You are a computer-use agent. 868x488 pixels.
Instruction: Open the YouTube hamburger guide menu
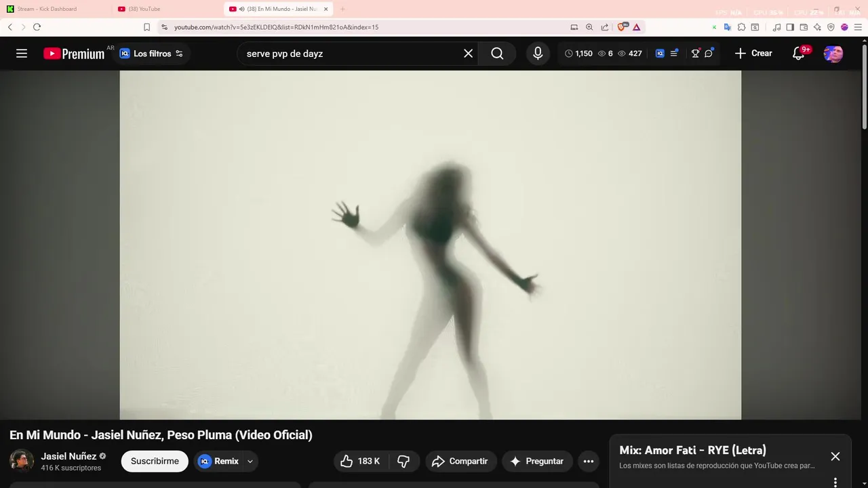(22, 54)
